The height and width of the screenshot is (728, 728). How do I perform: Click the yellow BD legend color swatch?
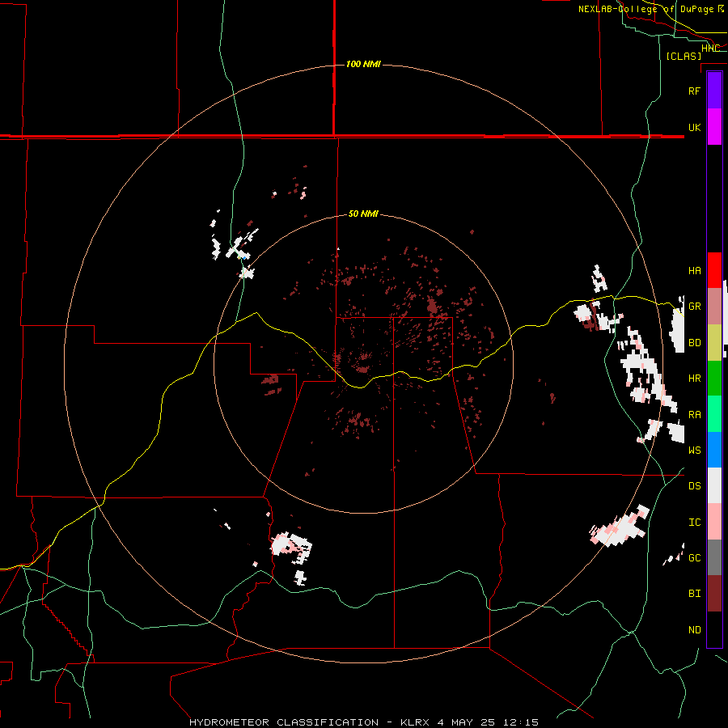(714, 342)
